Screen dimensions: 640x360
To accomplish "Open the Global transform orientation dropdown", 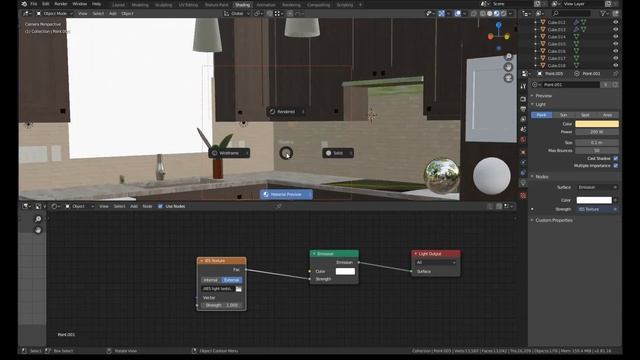I will point(237,13).
